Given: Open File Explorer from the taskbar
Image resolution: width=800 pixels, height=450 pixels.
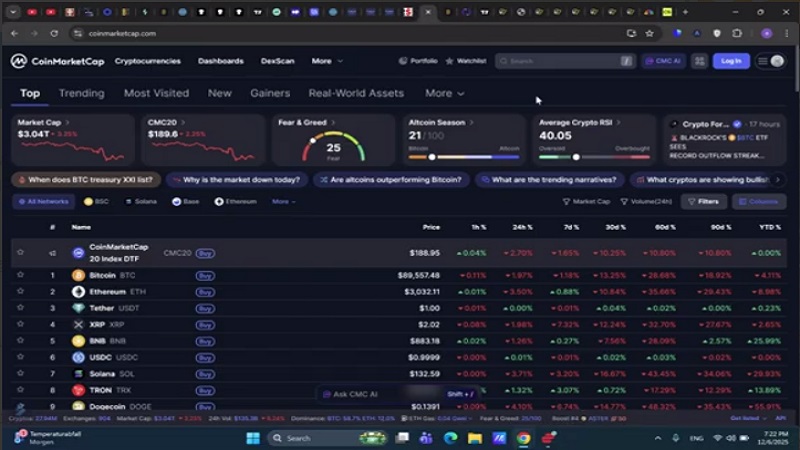Looking at the screenshot, I should 474,438.
